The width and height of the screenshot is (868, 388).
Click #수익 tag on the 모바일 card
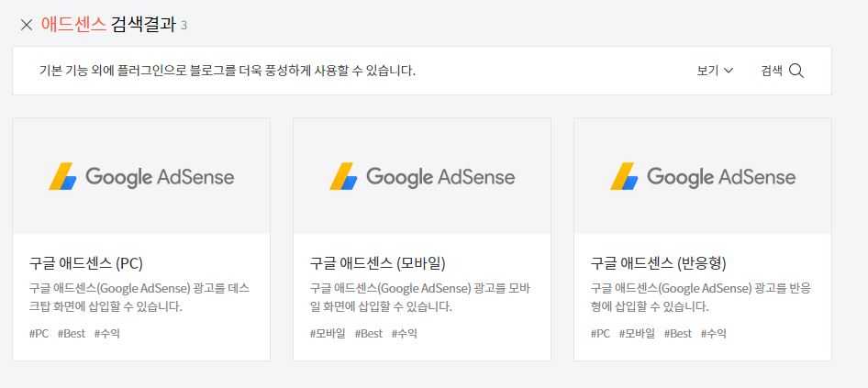click(404, 334)
